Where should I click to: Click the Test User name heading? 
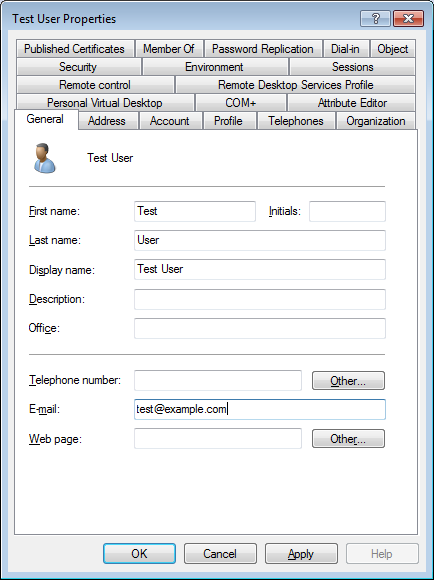click(x=110, y=158)
